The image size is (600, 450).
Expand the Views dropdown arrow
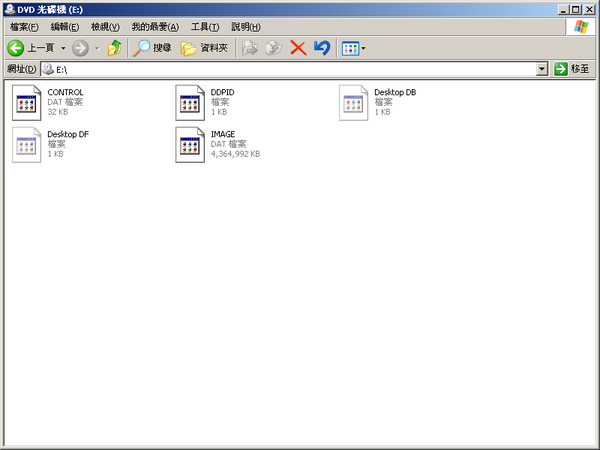[x=363, y=49]
